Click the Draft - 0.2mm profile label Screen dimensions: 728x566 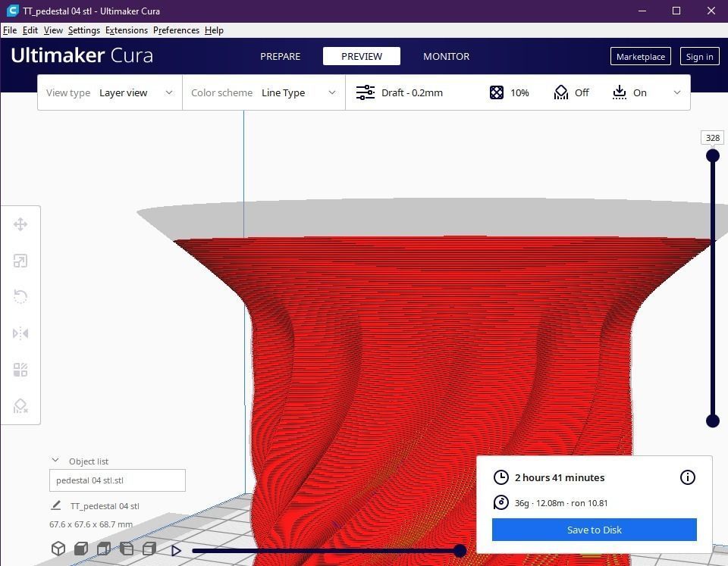tap(412, 92)
